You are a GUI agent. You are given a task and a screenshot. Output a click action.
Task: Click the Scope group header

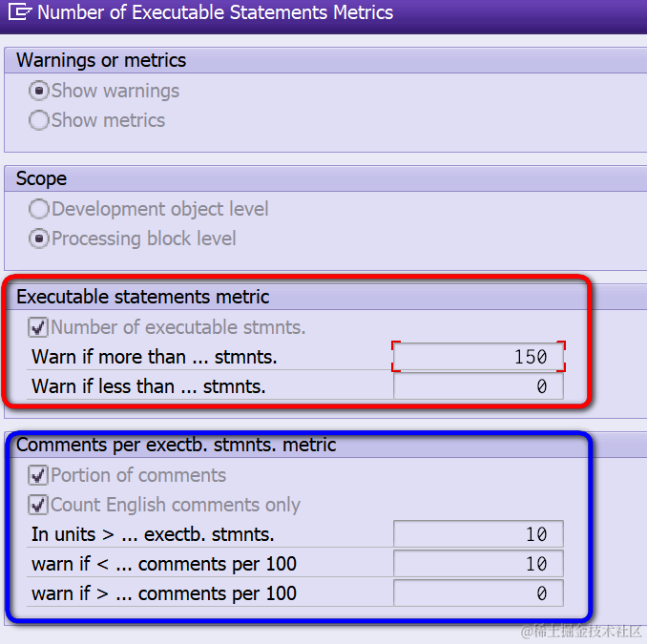pyautogui.click(x=41, y=178)
